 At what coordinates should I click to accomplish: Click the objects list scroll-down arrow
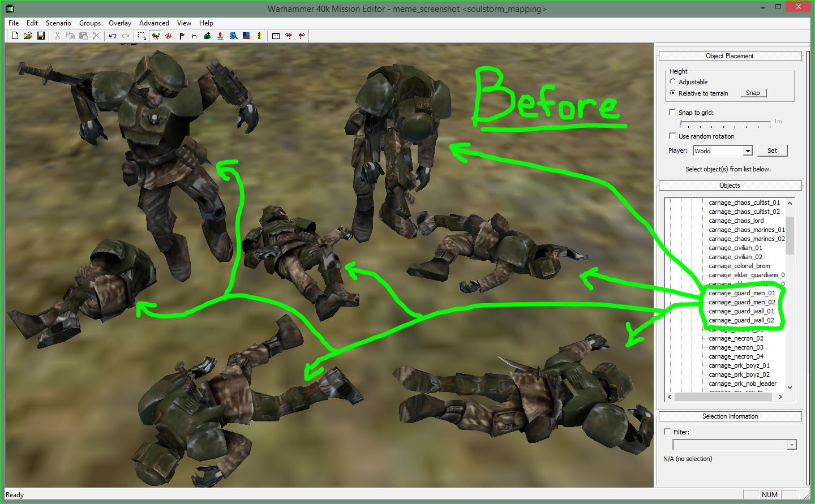[x=790, y=387]
